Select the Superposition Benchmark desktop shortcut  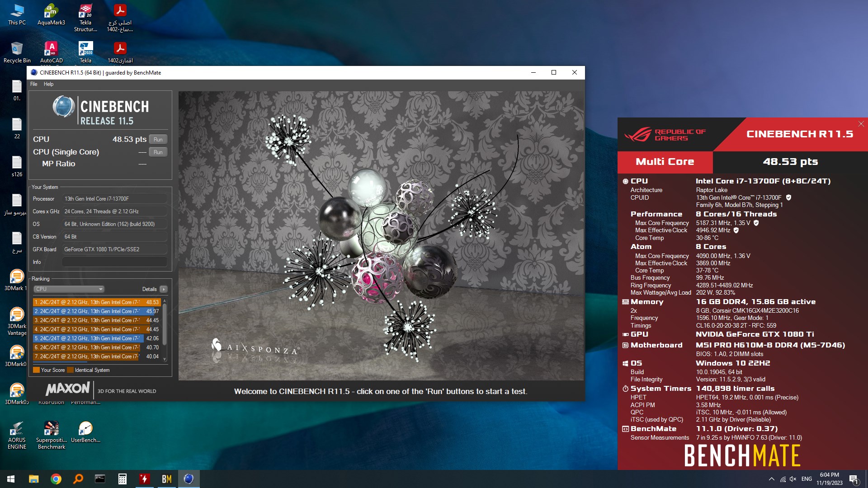51,435
